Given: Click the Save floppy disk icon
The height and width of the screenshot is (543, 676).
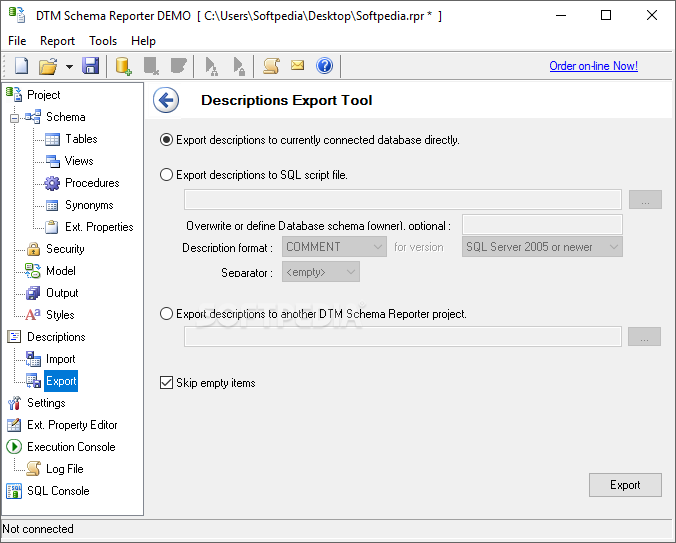Looking at the screenshot, I should (91, 66).
